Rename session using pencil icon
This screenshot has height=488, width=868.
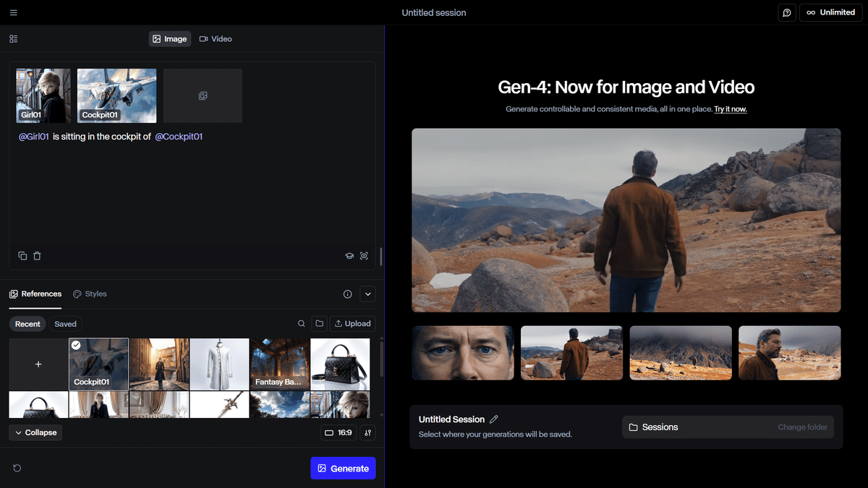tap(494, 419)
